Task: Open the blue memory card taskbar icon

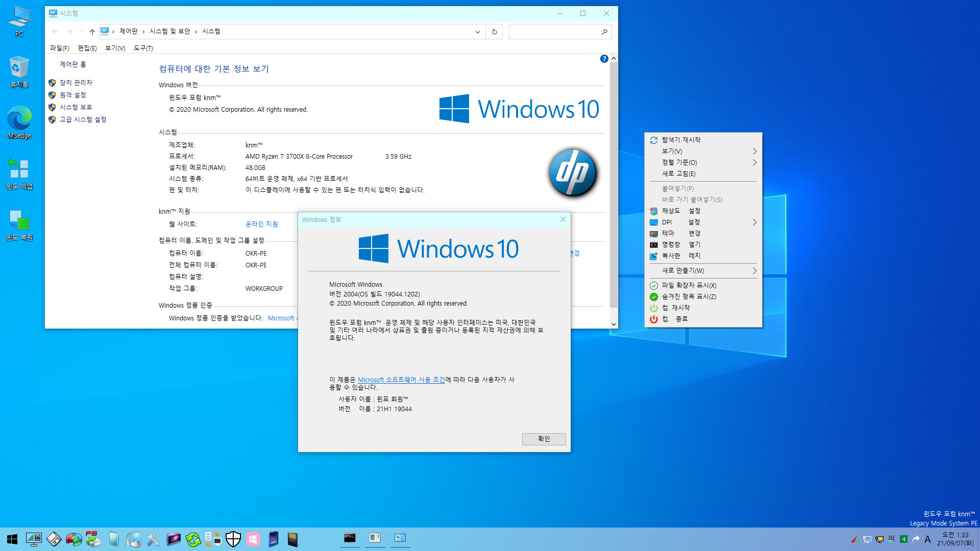Action: coord(273,539)
